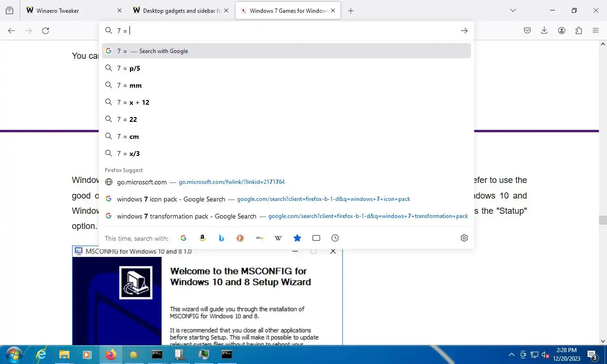Click Firefox icon in taskbar
Viewport: 607px width, 364px height.
(110, 355)
